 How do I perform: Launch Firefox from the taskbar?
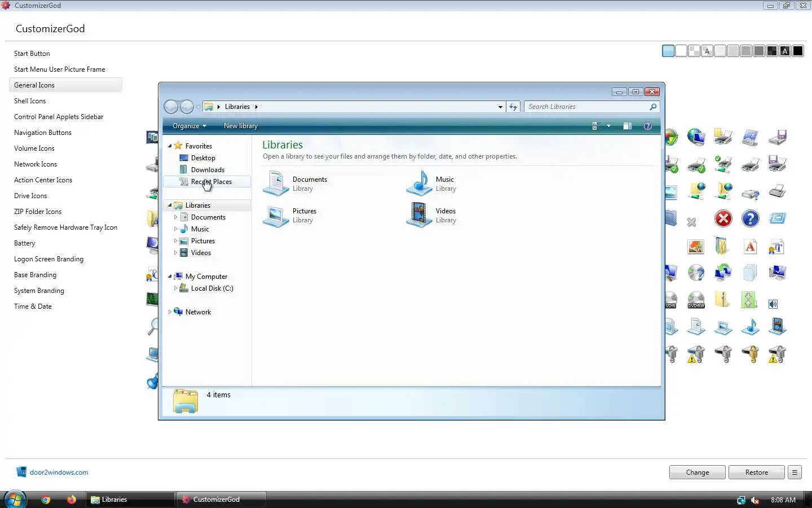tap(72, 500)
